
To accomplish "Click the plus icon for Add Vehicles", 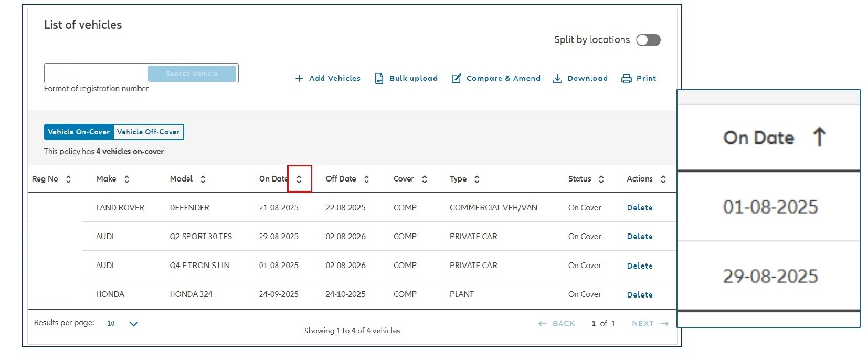I will pyautogui.click(x=299, y=79).
